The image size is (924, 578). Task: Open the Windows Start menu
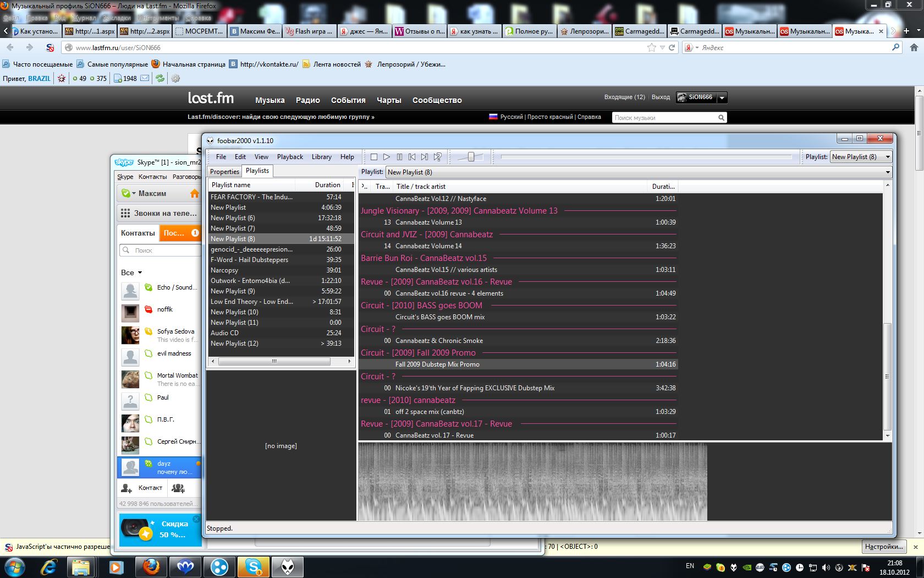[14, 566]
